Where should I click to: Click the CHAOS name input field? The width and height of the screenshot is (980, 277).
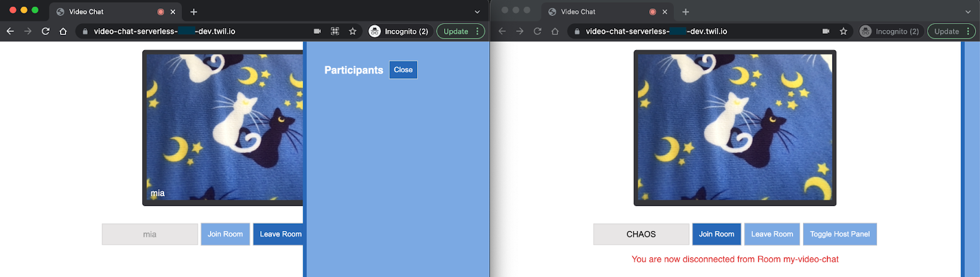click(x=641, y=234)
